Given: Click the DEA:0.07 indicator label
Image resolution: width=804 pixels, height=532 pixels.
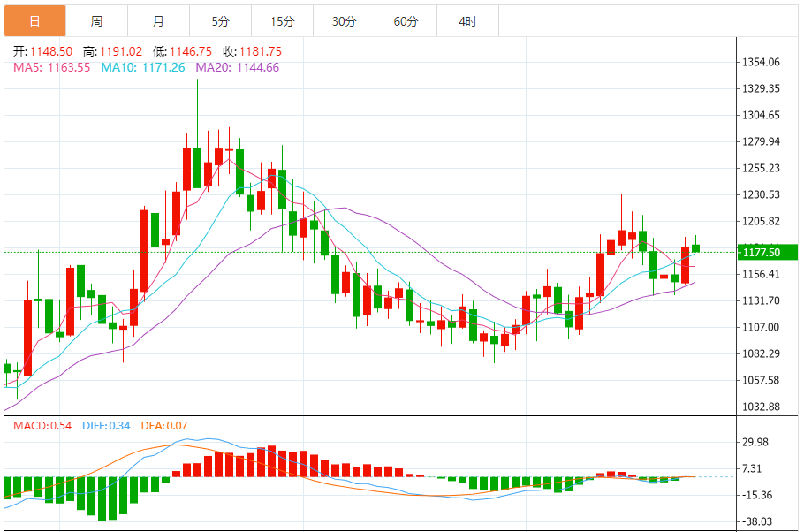Looking at the screenshot, I should pyautogui.click(x=164, y=425).
